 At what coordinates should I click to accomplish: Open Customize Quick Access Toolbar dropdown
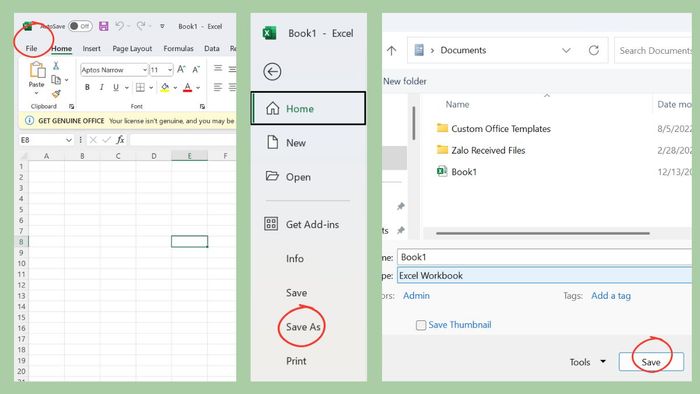(162, 26)
